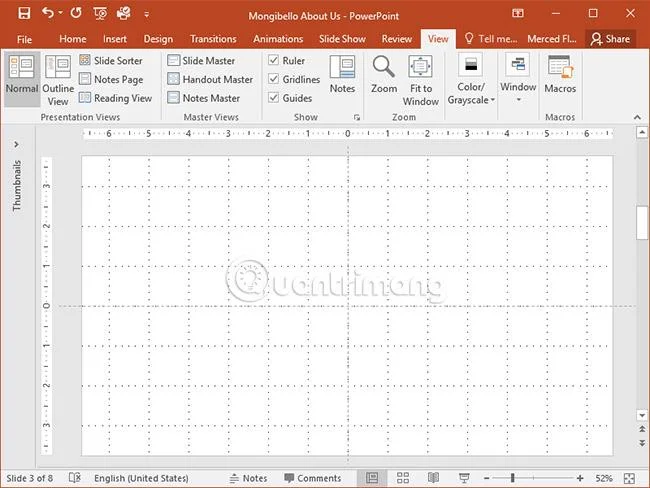Click the zoom slider handle
This screenshot has height=488, width=650.
click(x=513, y=478)
